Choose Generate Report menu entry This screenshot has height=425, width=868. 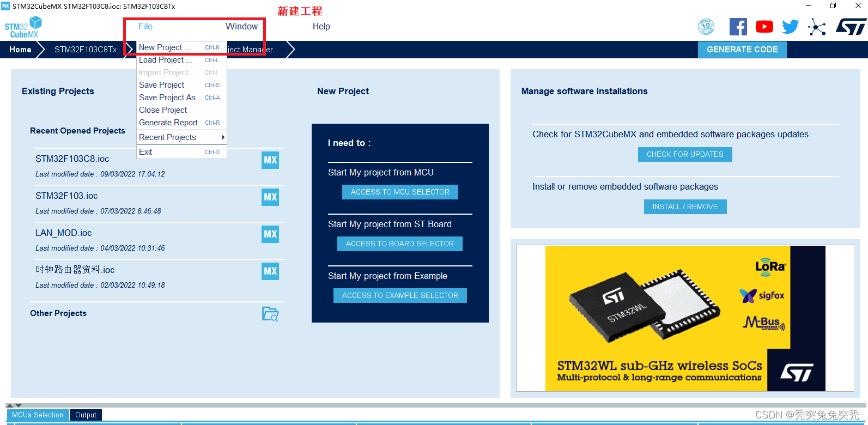[181, 123]
